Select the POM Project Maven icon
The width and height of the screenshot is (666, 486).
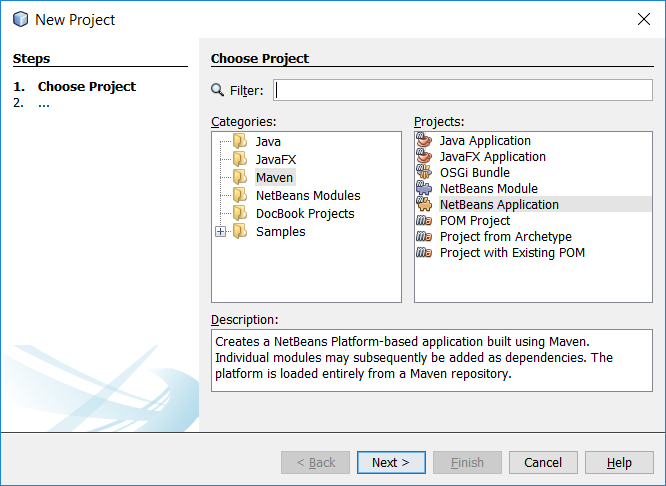point(424,220)
